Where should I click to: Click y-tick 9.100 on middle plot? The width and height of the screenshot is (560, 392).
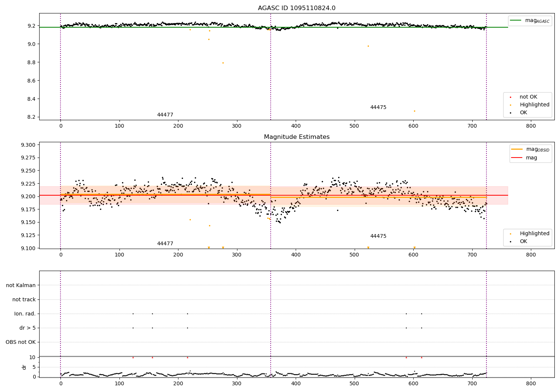coord(28,248)
